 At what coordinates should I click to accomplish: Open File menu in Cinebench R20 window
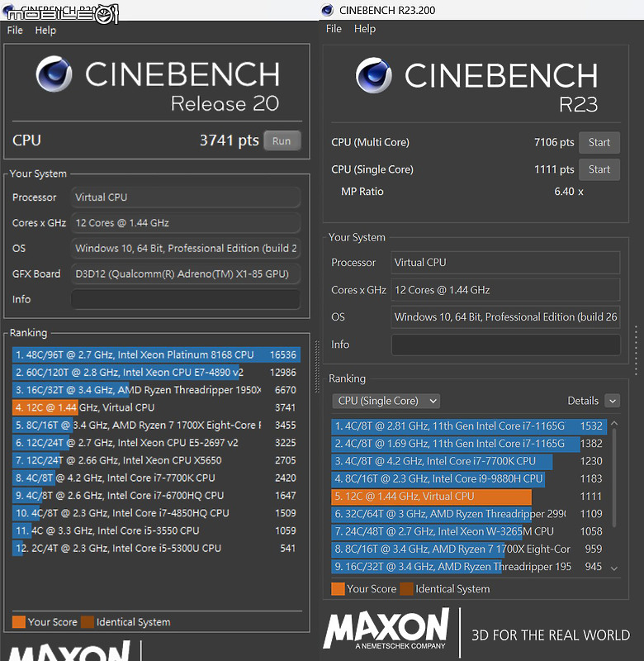point(15,31)
